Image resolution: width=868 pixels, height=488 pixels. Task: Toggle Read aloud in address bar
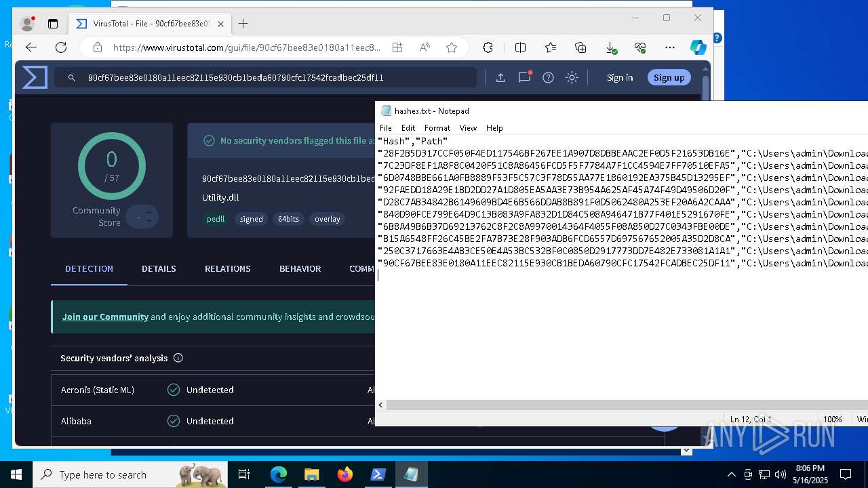click(x=425, y=47)
